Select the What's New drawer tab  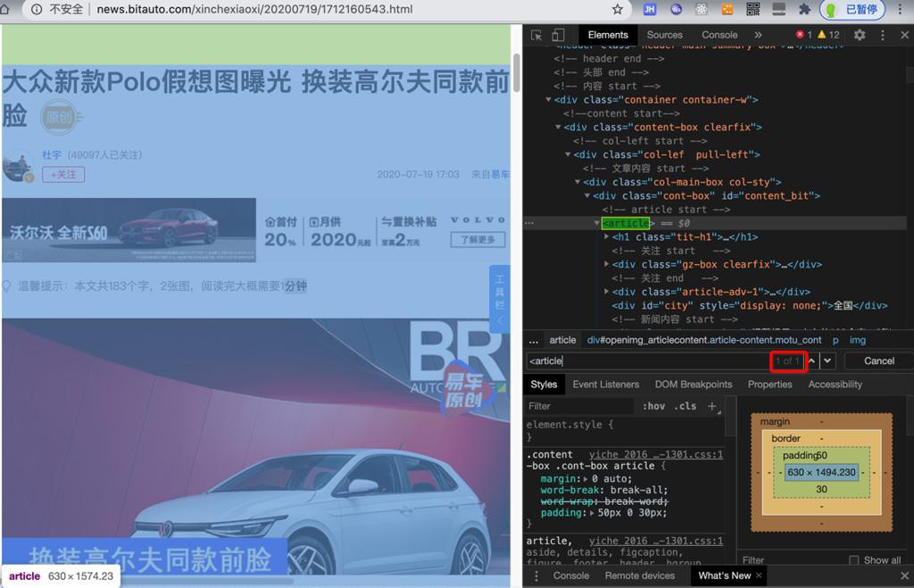tap(724, 576)
